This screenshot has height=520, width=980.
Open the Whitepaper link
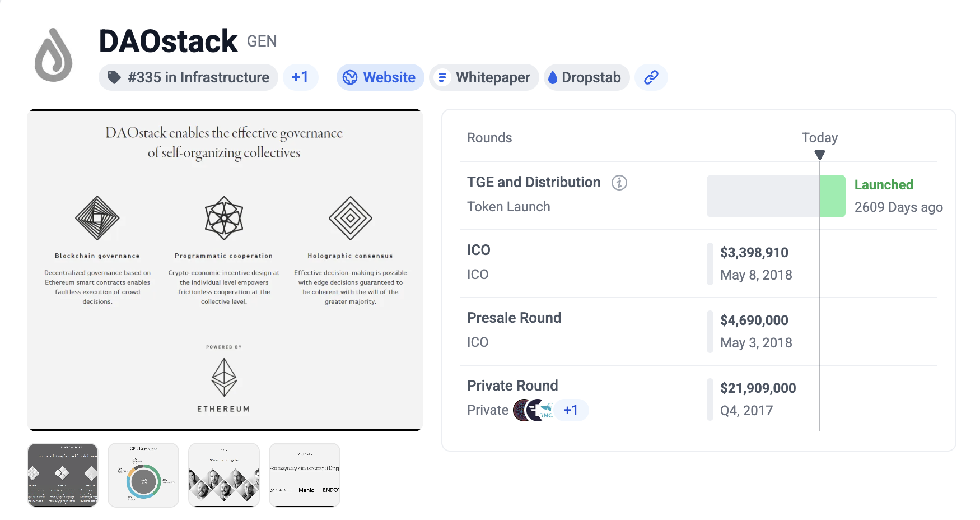click(484, 77)
